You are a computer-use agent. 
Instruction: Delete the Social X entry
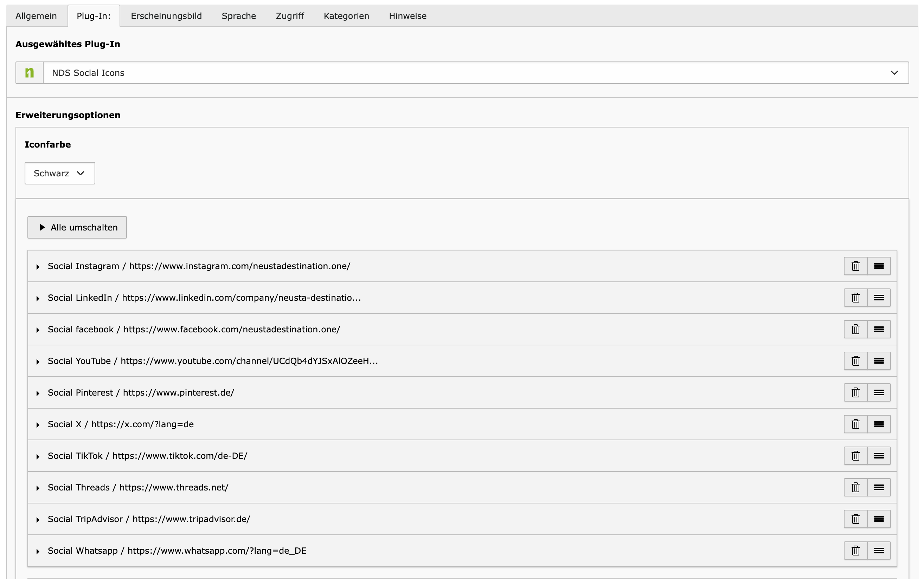coord(855,424)
